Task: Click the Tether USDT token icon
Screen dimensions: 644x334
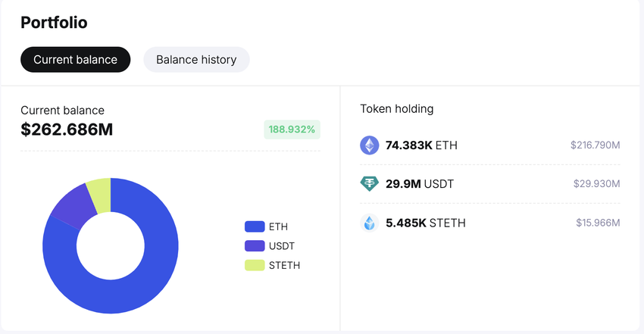Action: 369,184
